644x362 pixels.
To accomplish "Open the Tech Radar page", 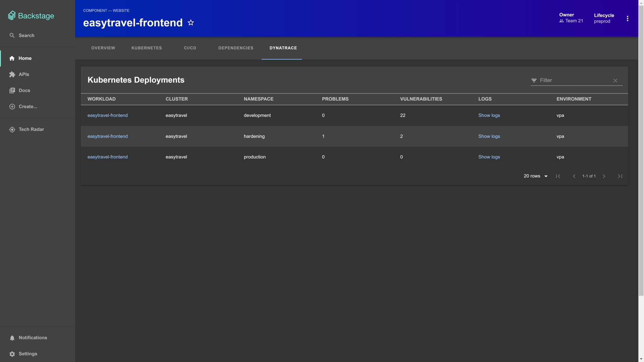I will [x=31, y=129].
